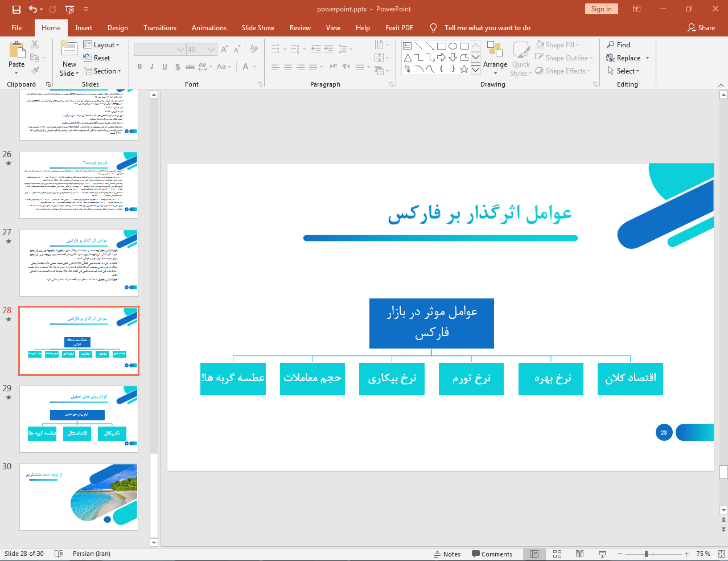Open the Comments pane

pyautogui.click(x=492, y=554)
